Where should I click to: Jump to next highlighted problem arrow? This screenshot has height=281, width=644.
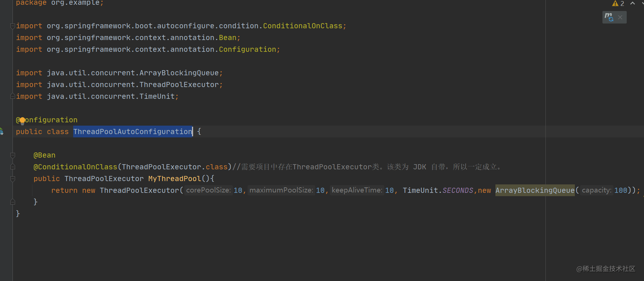pyautogui.click(x=642, y=4)
